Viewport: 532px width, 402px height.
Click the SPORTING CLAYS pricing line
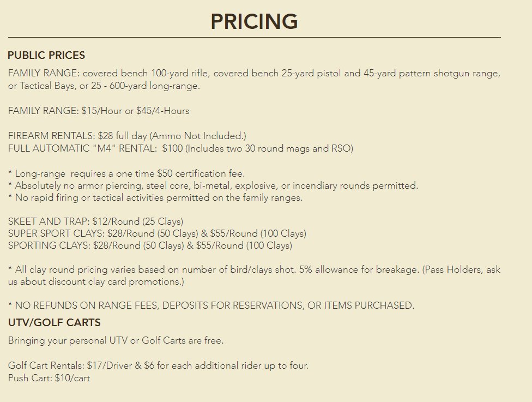point(150,245)
